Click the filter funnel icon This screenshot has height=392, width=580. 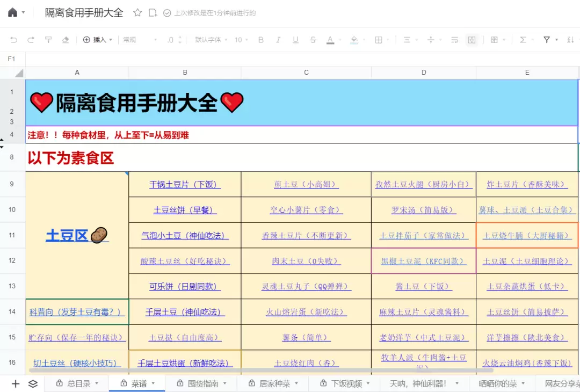[546, 40]
